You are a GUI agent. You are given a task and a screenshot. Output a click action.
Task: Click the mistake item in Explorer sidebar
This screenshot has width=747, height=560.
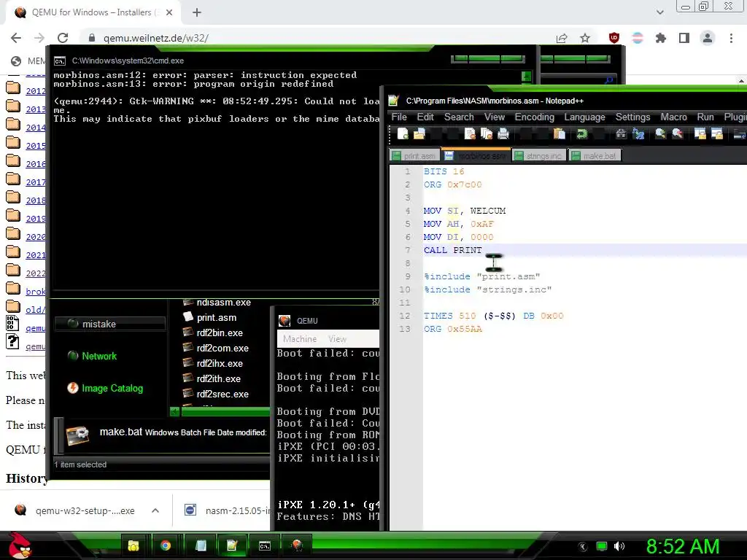110,324
